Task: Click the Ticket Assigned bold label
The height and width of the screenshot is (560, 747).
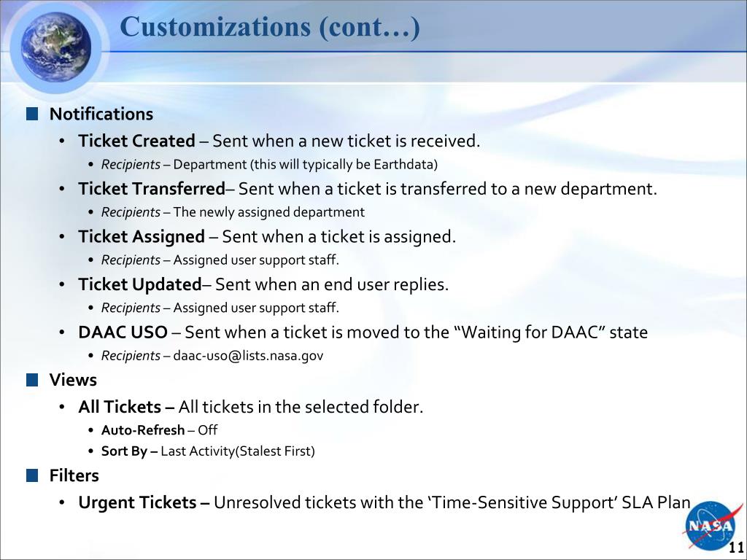Action: (142, 237)
